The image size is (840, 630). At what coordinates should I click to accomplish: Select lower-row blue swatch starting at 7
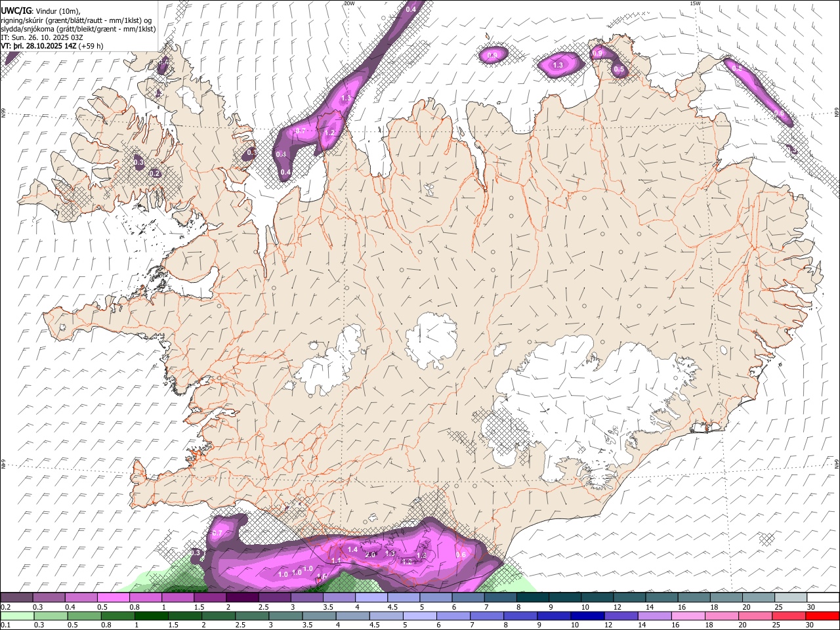click(487, 616)
